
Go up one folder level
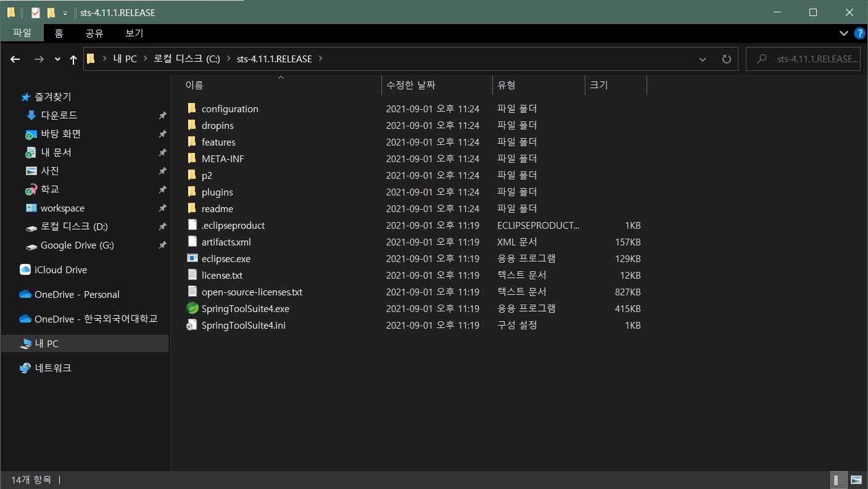pyautogui.click(x=73, y=59)
